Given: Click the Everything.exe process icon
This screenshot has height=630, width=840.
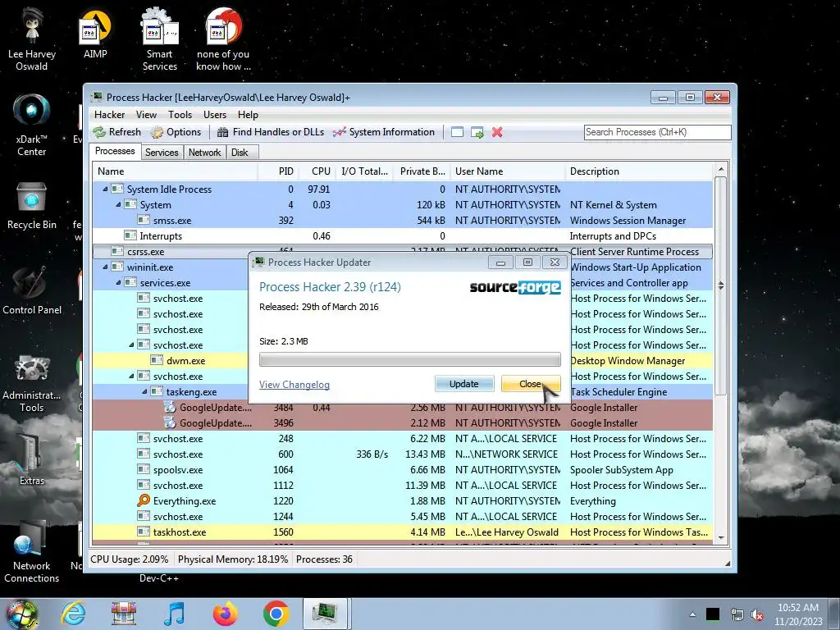Looking at the screenshot, I should tap(144, 500).
